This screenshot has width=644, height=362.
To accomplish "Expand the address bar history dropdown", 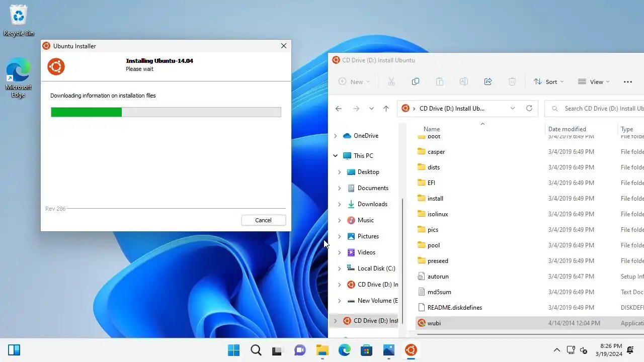I will 513,108.
